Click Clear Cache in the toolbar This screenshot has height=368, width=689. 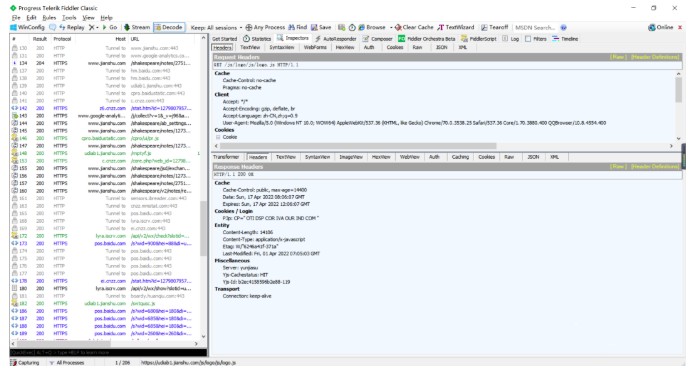pyautogui.click(x=413, y=27)
